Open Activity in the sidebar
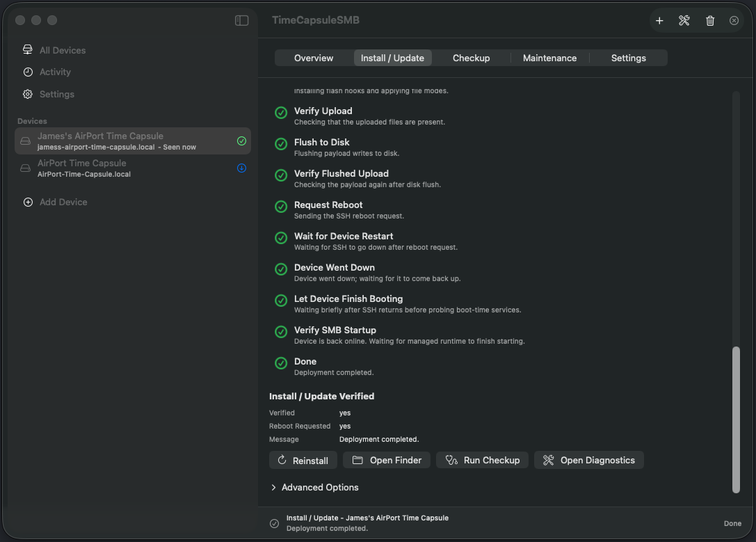The width and height of the screenshot is (756, 542). pyautogui.click(x=55, y=72)
